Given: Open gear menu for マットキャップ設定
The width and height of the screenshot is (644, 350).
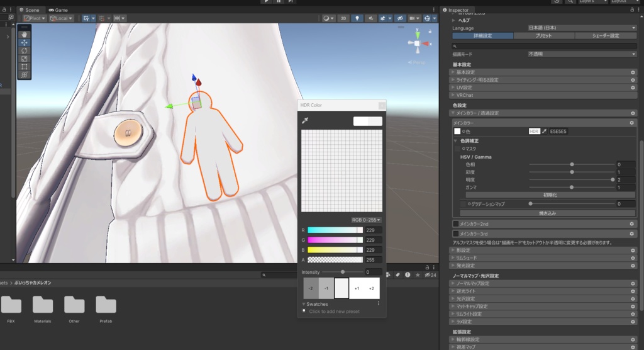Looking at the screenshot, I should (x=633, y=307).
